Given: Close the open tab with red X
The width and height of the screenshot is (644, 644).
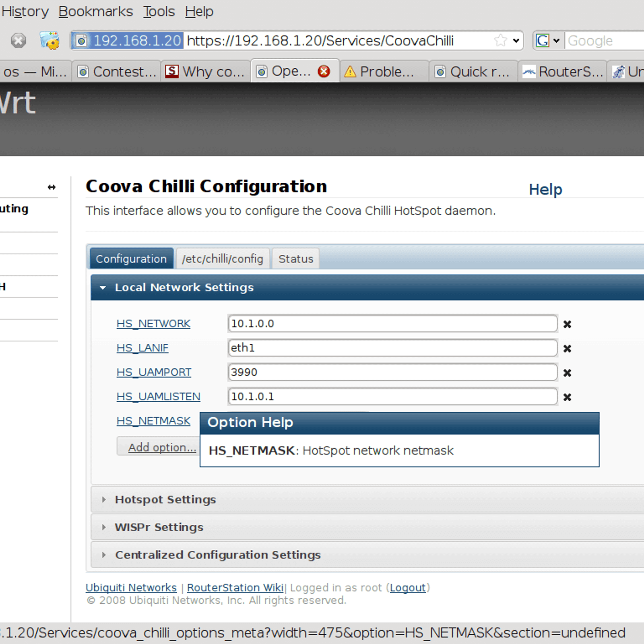Looking at the screenshot, I should point(324,71).
